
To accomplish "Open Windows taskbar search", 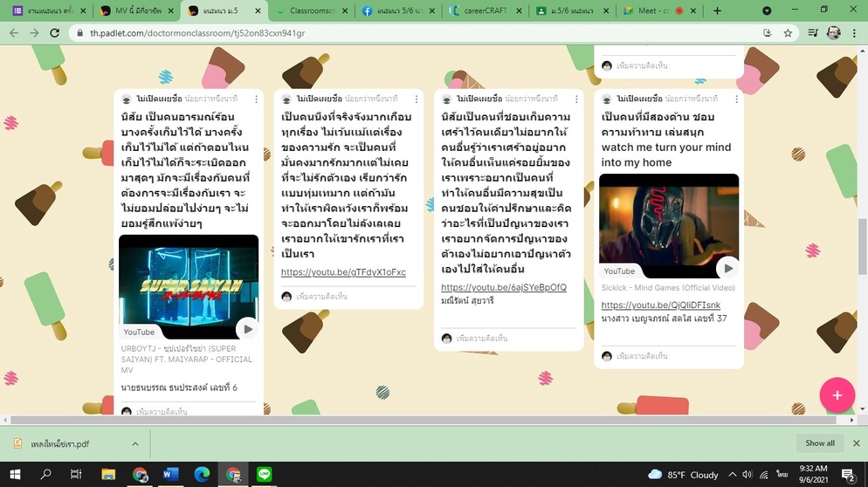I will (46, 474).
